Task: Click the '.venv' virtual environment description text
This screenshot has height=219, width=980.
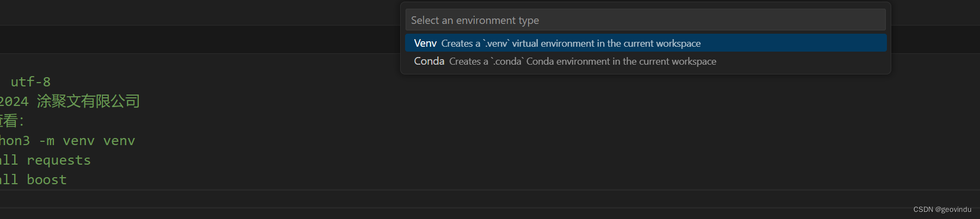Action: tap(571, 43)
